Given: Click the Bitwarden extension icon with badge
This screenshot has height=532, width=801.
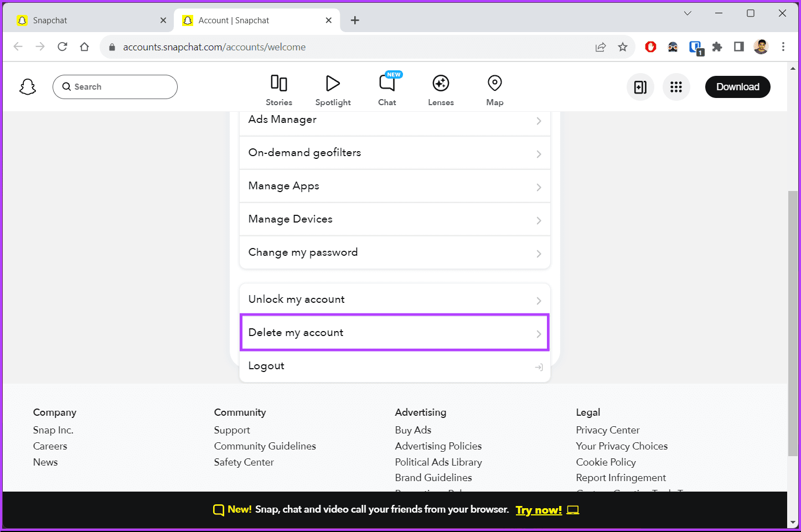Looking at the screenshot, I should click(x=696, y=48).
